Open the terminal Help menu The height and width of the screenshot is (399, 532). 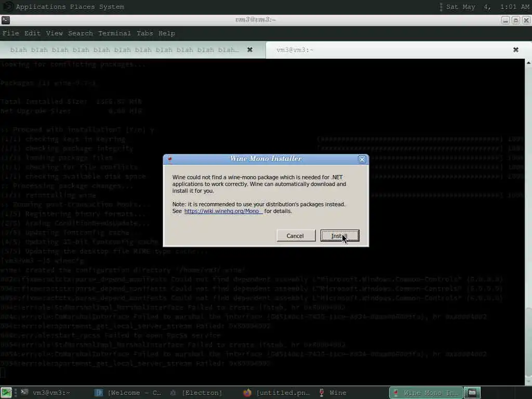point(167,33)
